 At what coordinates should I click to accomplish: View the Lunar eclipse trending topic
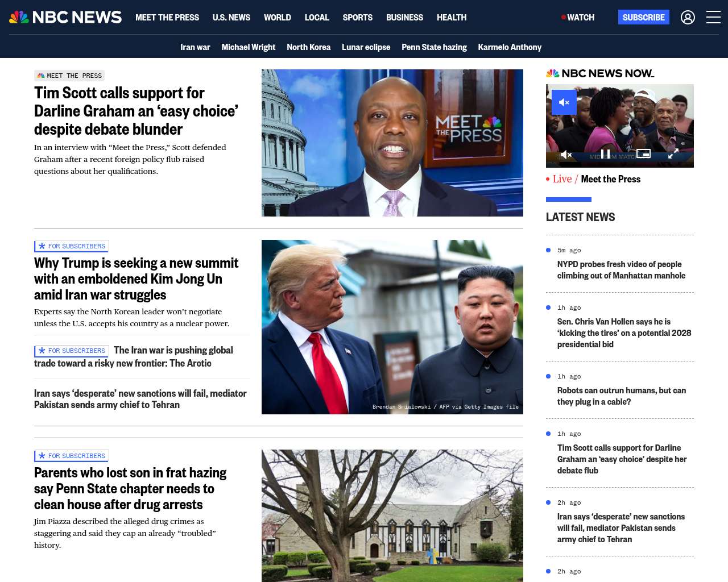point(366,47)
